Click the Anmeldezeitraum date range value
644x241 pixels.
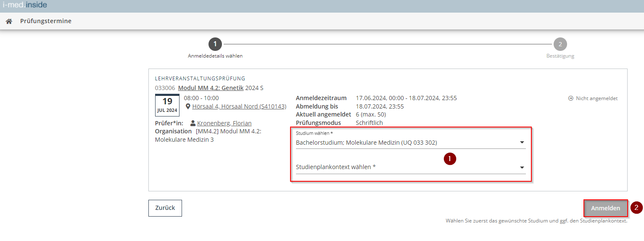click(x=406, y=98)
